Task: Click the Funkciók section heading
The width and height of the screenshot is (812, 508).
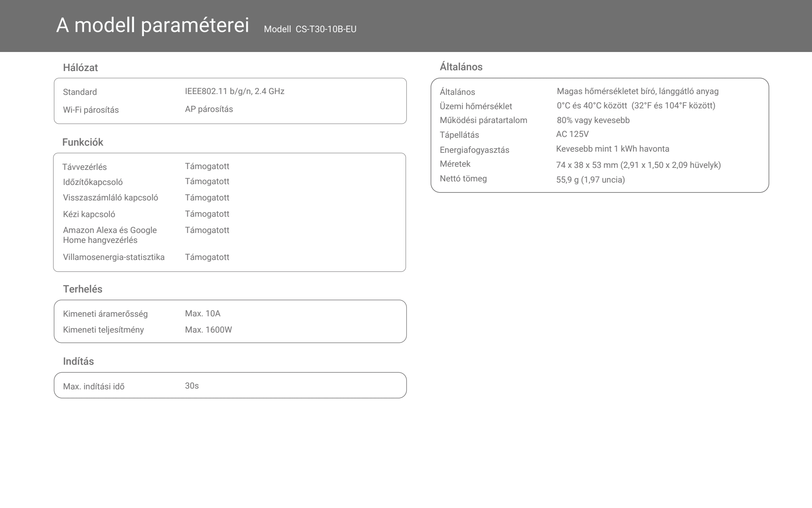Action: (x=82, y=142)
